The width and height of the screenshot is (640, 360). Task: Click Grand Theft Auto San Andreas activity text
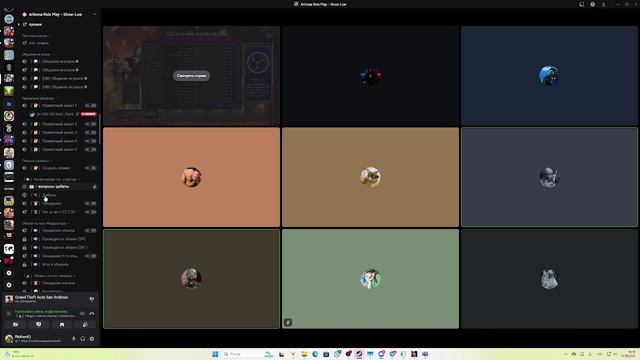click(41, 297)
